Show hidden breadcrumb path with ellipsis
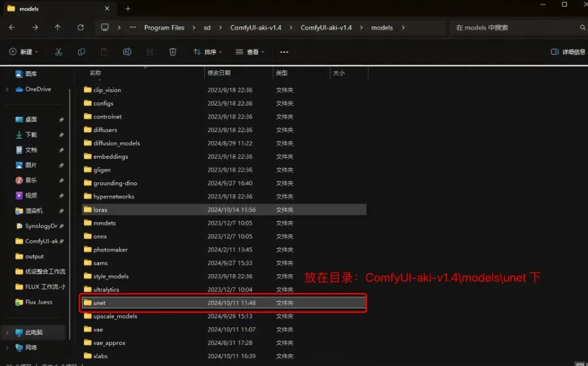 (133, 27)
